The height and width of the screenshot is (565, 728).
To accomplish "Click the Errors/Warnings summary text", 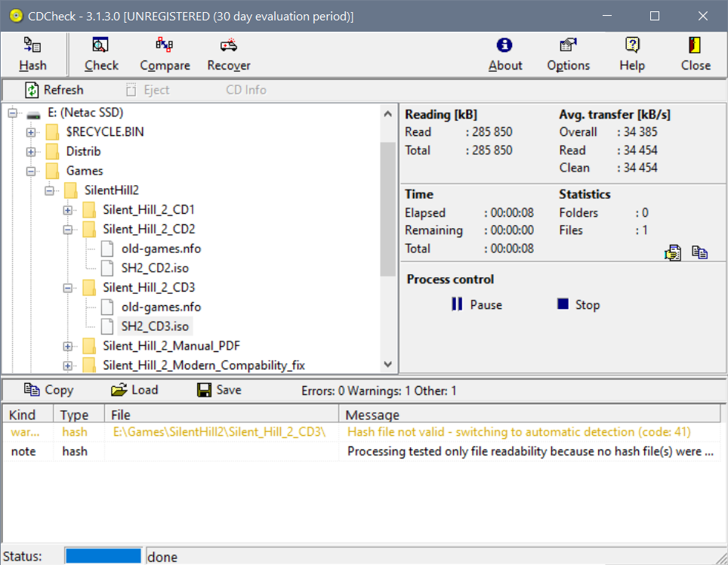I will (x=379, y=391).
